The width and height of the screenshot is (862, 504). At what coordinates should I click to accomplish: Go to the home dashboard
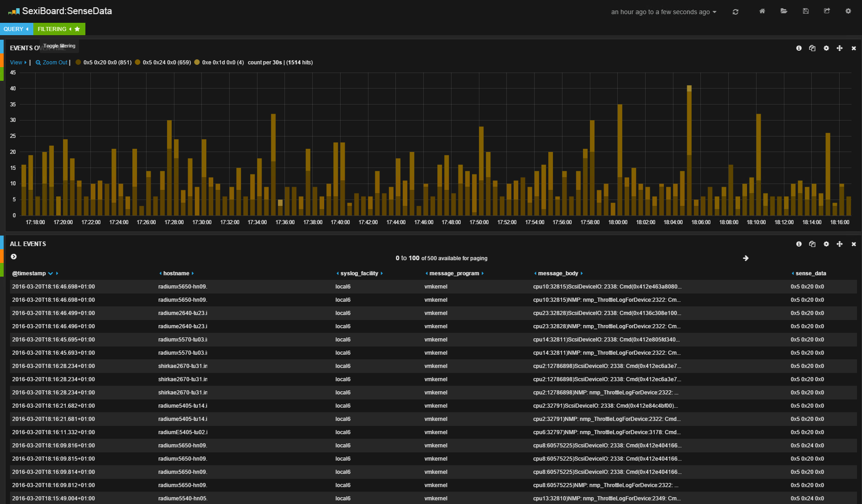click(762, 11)
